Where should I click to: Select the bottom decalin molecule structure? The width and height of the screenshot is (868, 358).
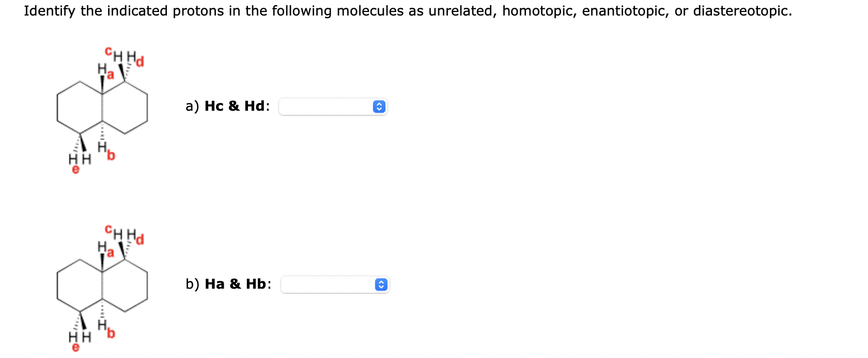(x=101, y=287)
